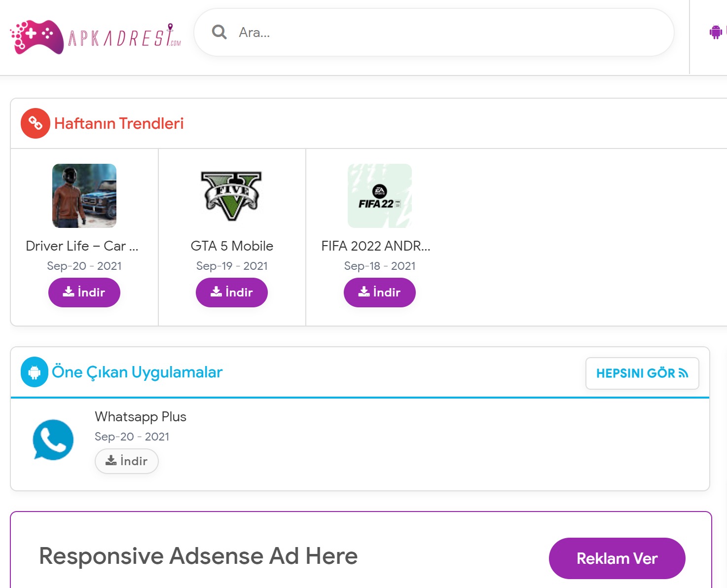Click the search magnifier icon

click(219, 33)
